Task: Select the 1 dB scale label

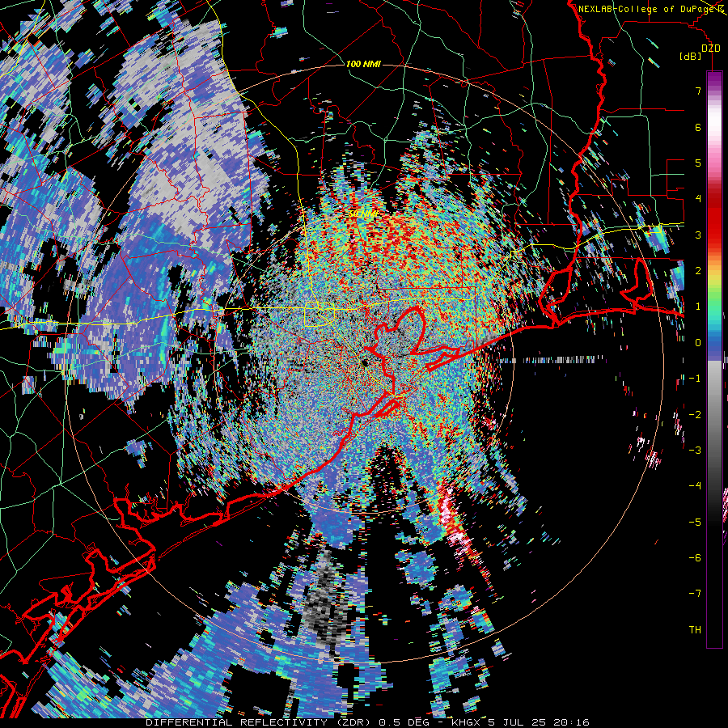Action: click(698, 307)
